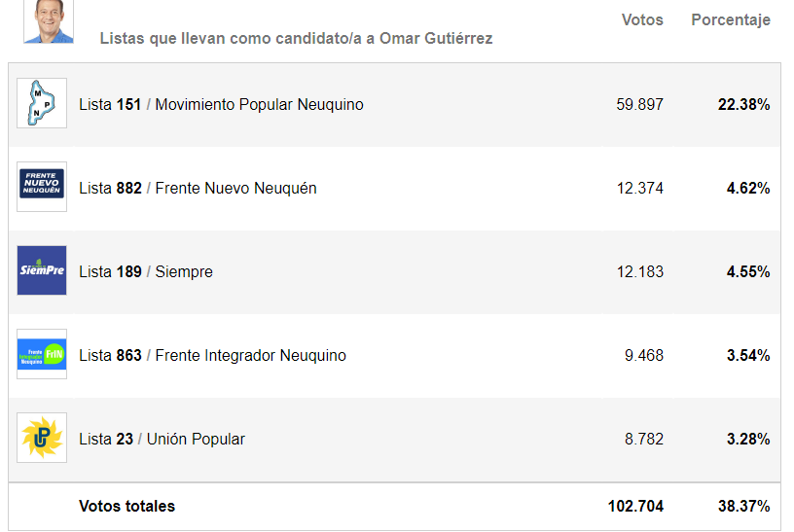Click the Votos column header

642,19
